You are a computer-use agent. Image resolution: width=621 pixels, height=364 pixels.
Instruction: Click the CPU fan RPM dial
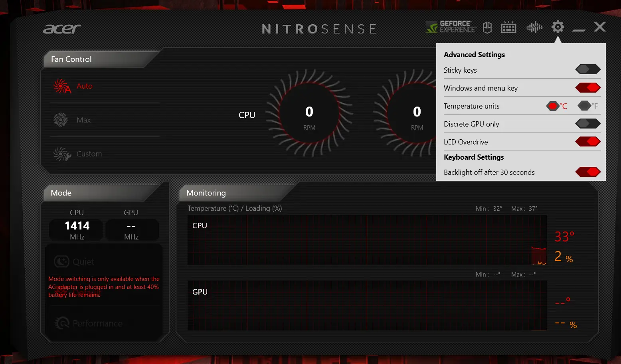pyautogui.click(x=309, y=115)
